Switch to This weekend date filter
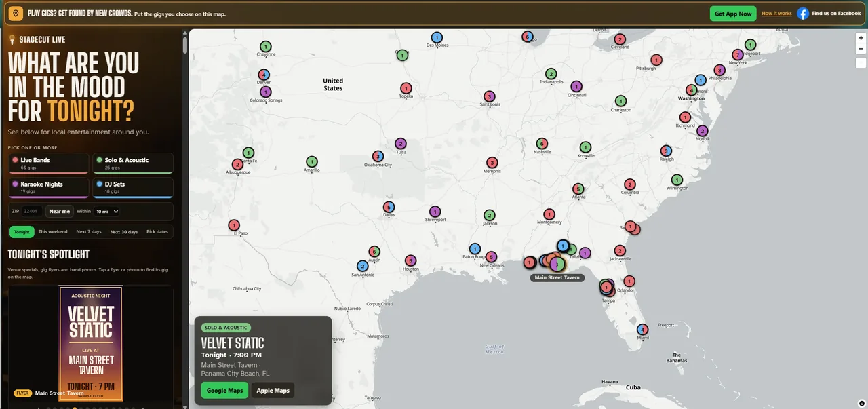Viewport: 868px width, 409px height. [53, 232]
